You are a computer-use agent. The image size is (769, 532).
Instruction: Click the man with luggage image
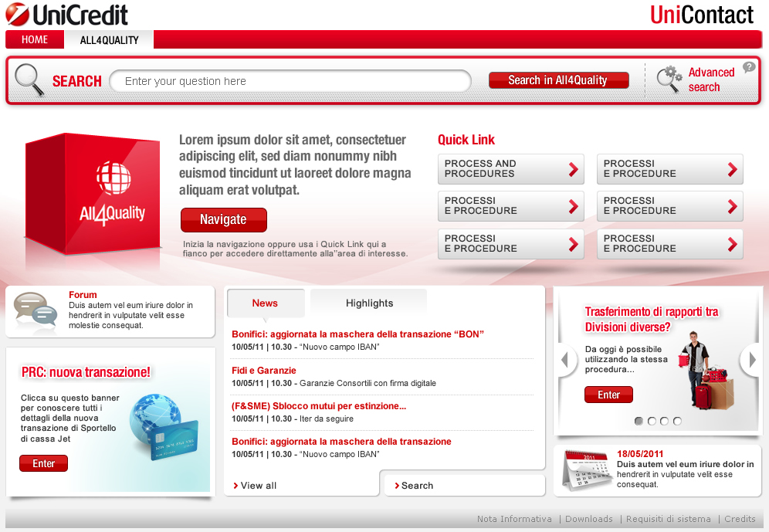(x=705, y=371)
